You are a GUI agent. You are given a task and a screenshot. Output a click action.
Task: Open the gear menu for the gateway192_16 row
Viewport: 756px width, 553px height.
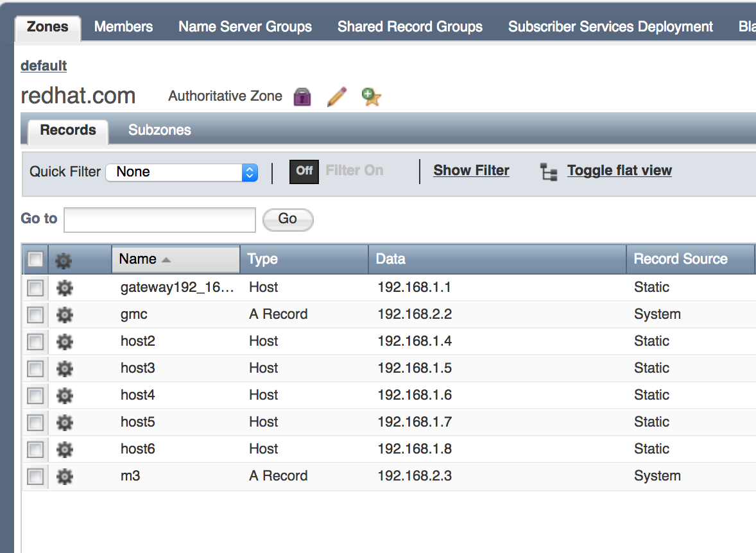(64, 288)
